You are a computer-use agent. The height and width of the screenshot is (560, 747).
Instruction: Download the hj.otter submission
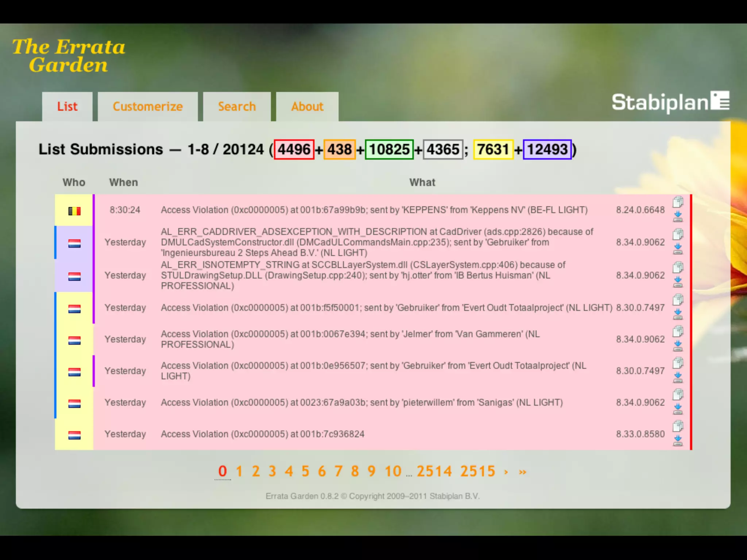tap(678, 282)
